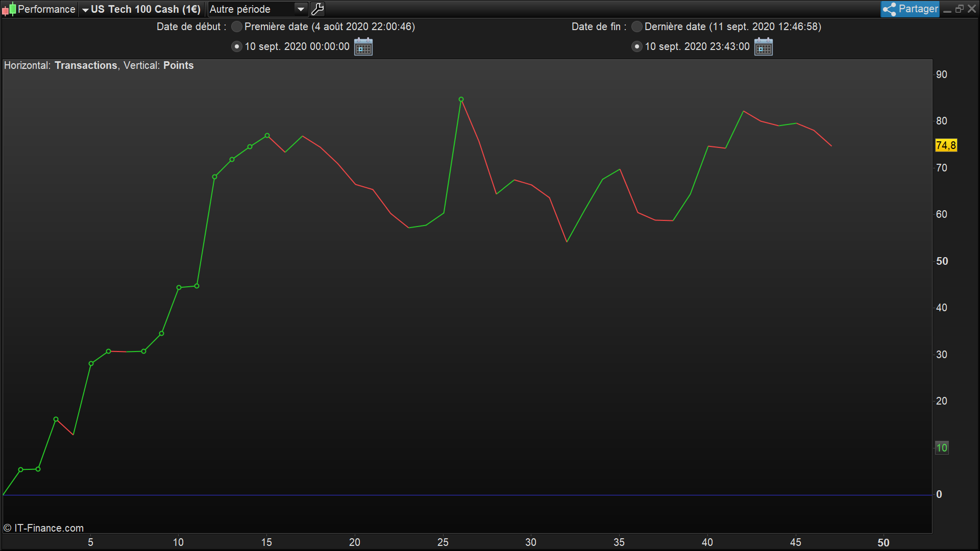Select Première date radio button
Viewport: 980px width, 551px height.
[x=237, y=27]
